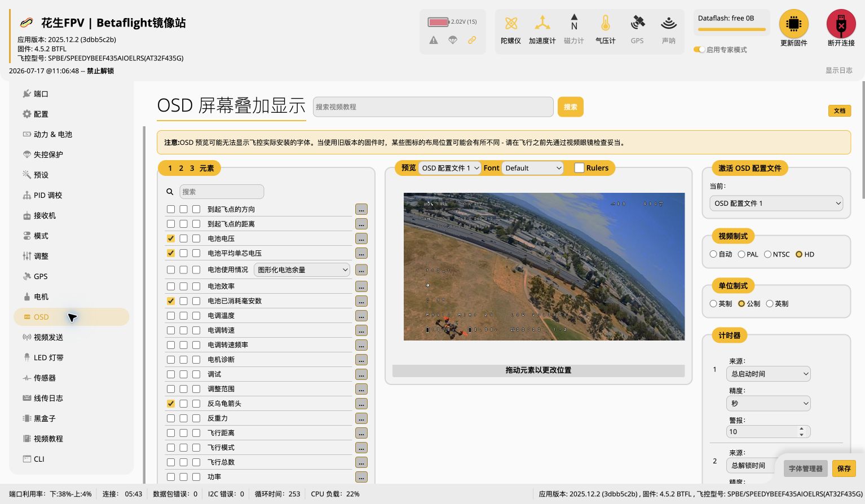
Task: Open the 视频发送 VTX page
Action: pos(72,337)
